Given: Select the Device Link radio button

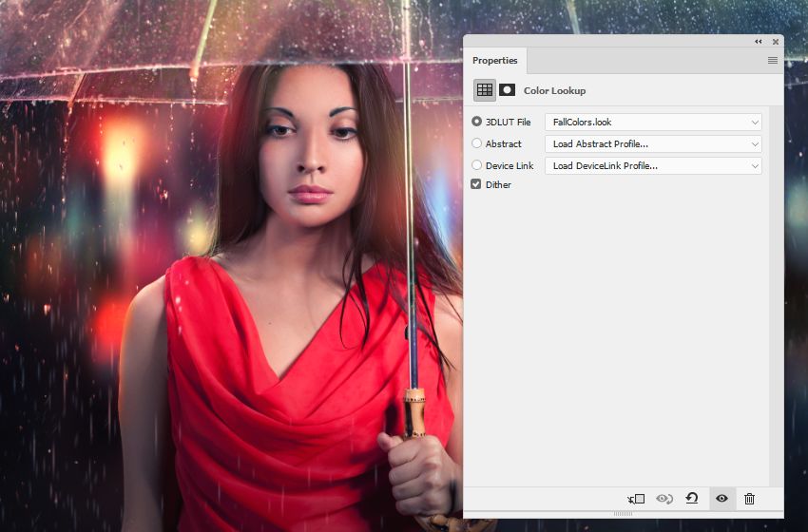Looking at the screenshot, I should (x=476, y=164).
